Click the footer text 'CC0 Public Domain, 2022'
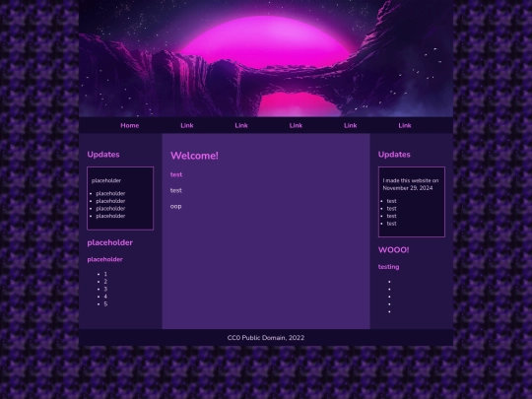 266,338
